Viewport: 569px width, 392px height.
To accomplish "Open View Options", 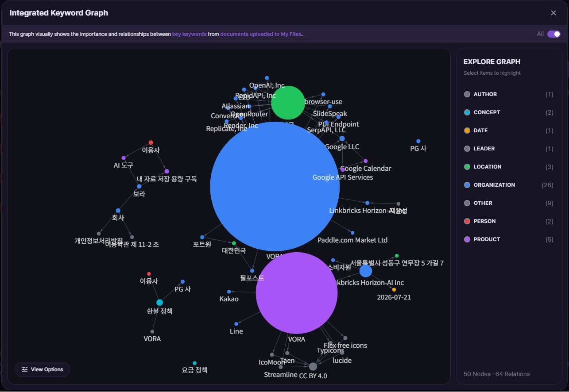I will 43,369.
